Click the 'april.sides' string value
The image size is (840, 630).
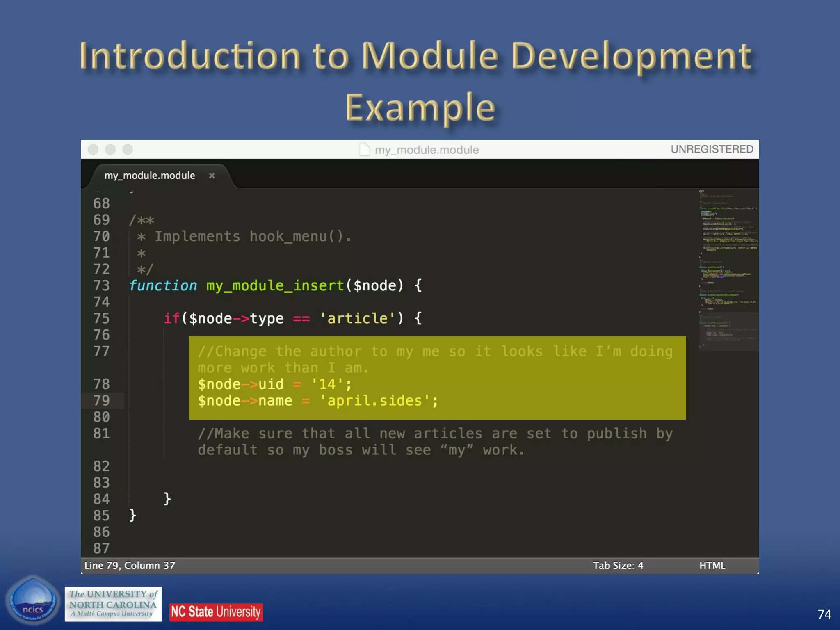[374, 401]
